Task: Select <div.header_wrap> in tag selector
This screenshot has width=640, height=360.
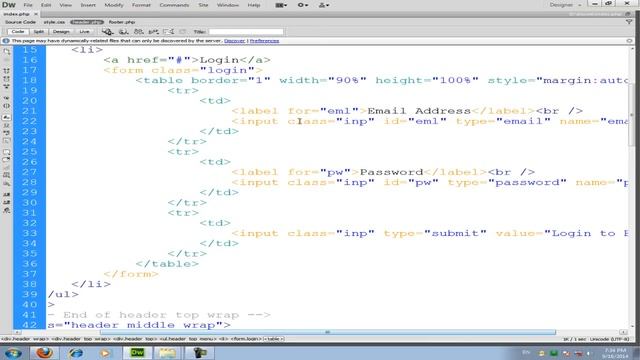Action: pyautogui.click(x=25, y=339)
